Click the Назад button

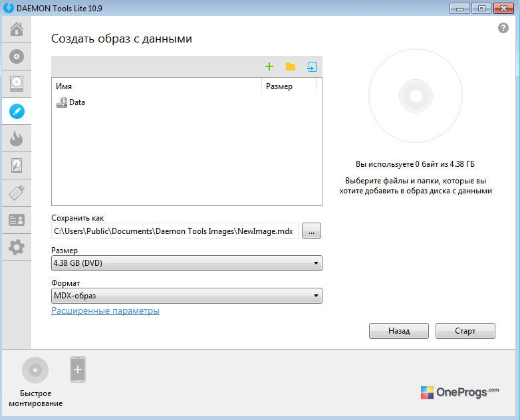point(399,331)
